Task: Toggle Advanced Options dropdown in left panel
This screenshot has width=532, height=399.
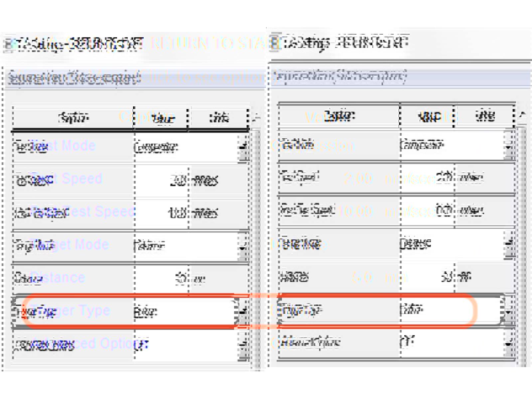Action: pos(244,345)
